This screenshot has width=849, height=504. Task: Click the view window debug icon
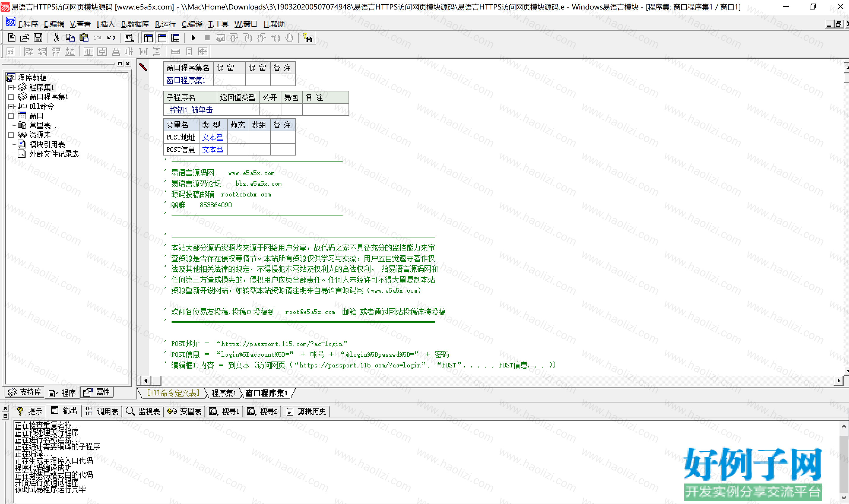pyautogui.click(x=220, y=38)
